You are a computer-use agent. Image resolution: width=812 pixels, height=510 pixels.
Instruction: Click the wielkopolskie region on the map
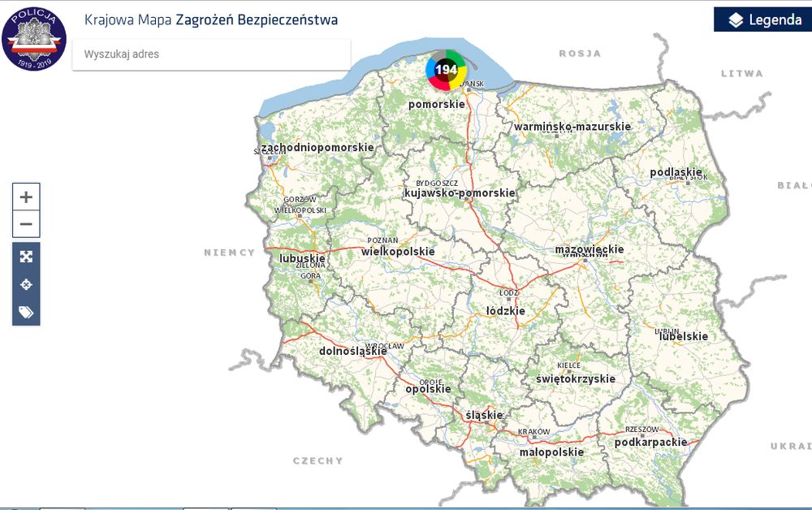click(398, 252)
